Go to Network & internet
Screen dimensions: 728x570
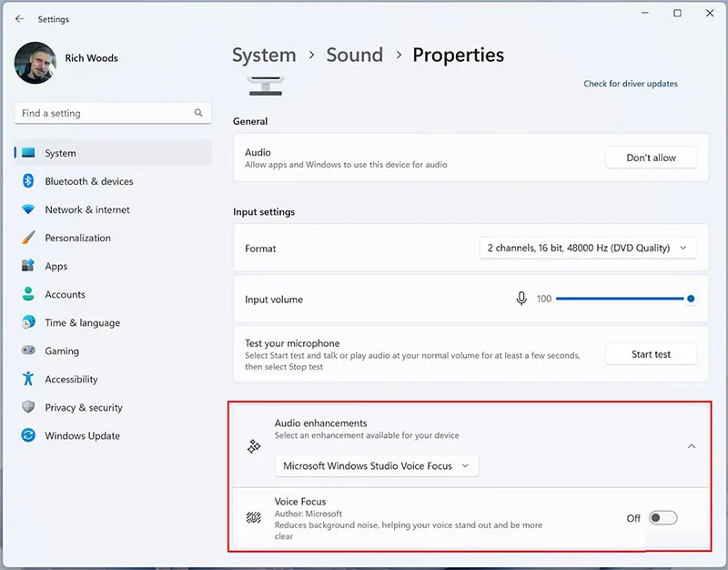coord(113,209)
